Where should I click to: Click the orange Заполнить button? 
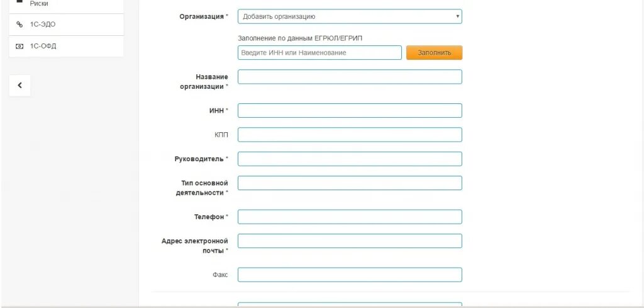coord(434,53)
